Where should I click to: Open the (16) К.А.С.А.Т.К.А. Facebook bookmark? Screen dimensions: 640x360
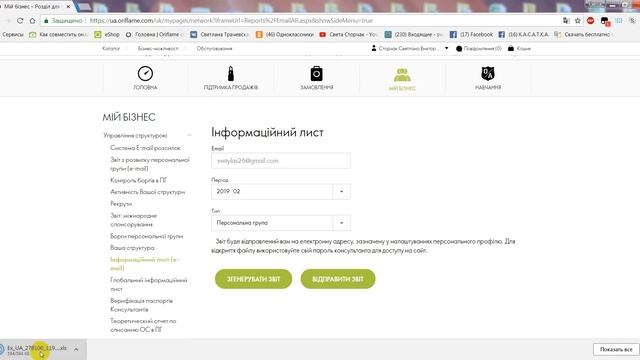[x=523, y=35]
